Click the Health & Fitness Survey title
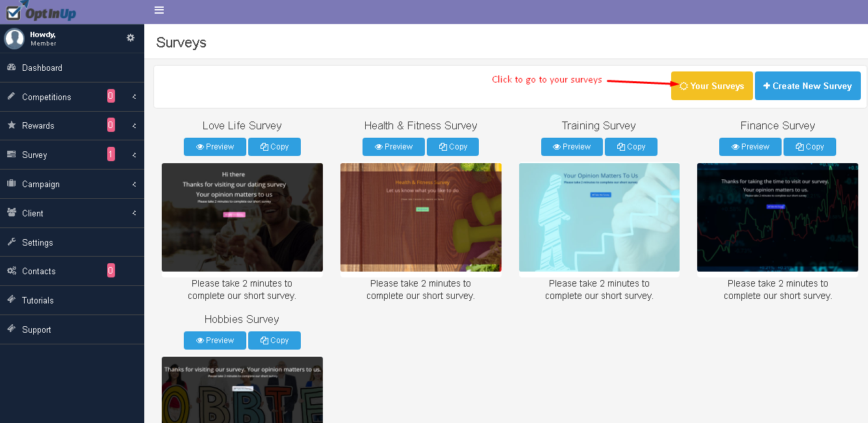The image size is (868, 423). click(421, 125)
